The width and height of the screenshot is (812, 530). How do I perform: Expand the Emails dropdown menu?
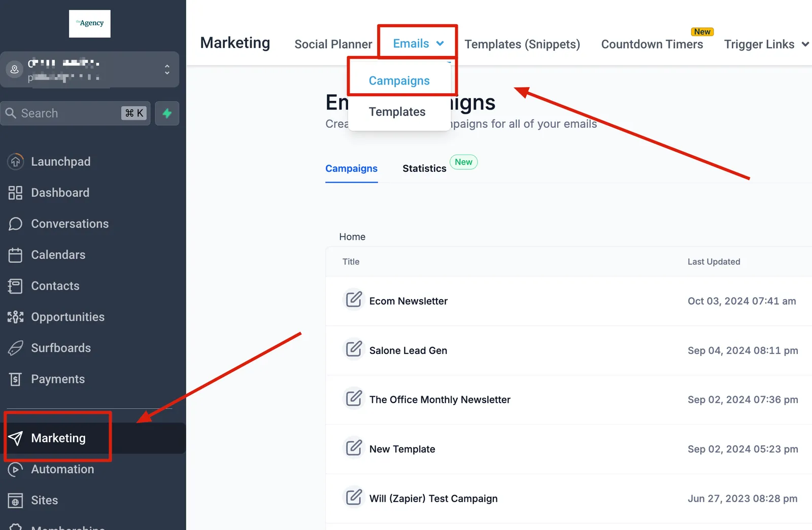click(418, 44)
